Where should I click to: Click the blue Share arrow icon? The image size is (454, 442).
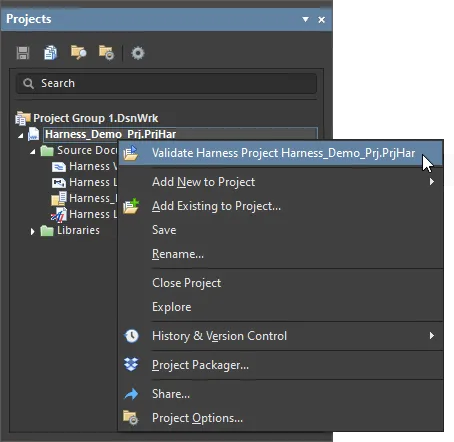point(131,394)
